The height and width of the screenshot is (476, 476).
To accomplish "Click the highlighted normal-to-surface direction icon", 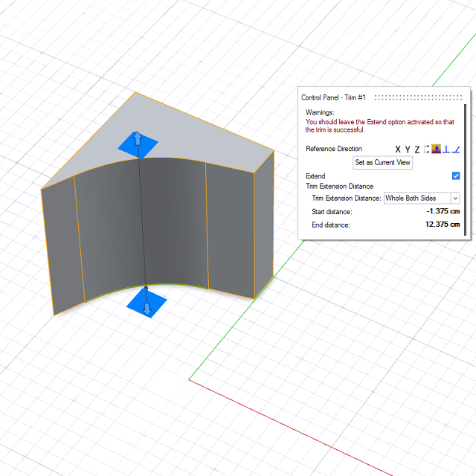I will tap(437, 149).
